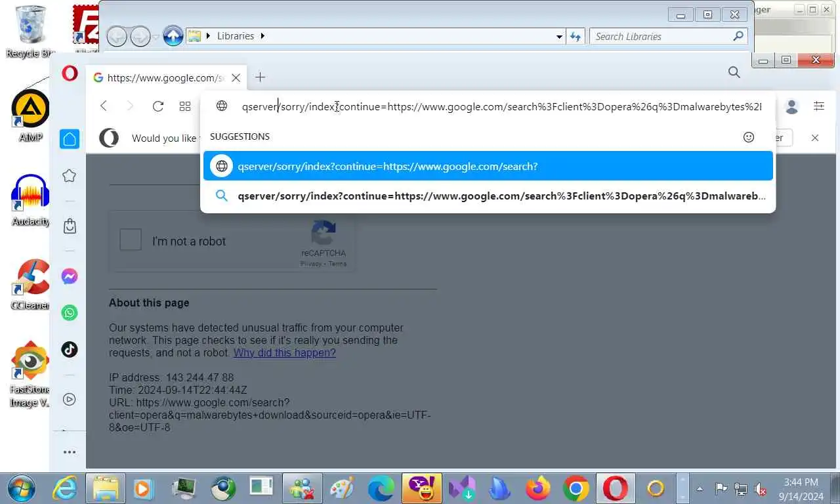Click the globe icon in address bar

(222, 106)
